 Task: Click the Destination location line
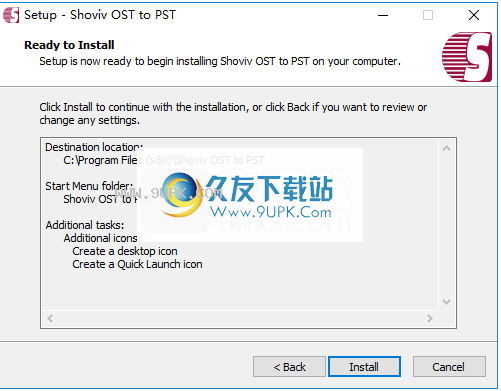pyautogui.click(x=94, y=147)
